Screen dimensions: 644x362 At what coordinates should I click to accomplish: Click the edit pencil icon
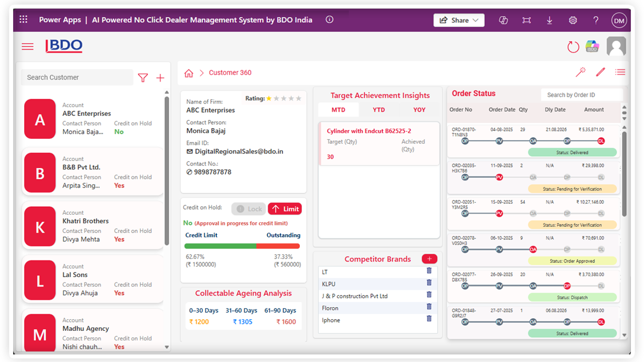coord(600,72)
